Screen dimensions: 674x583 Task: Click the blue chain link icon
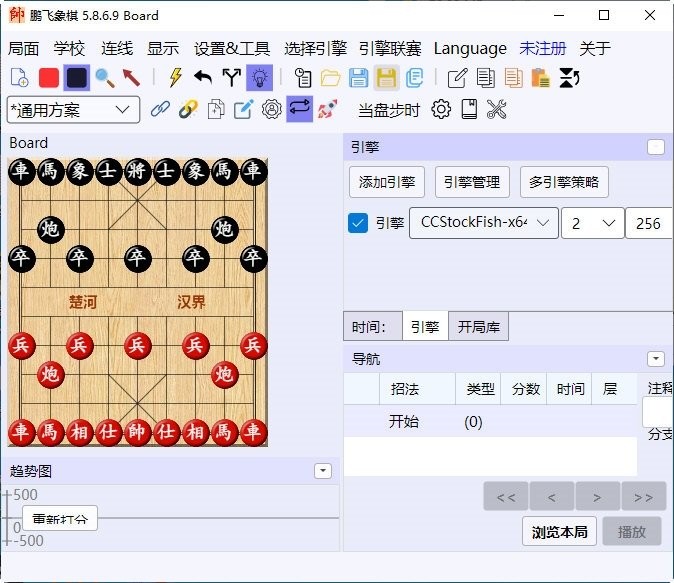pos(160,109)
